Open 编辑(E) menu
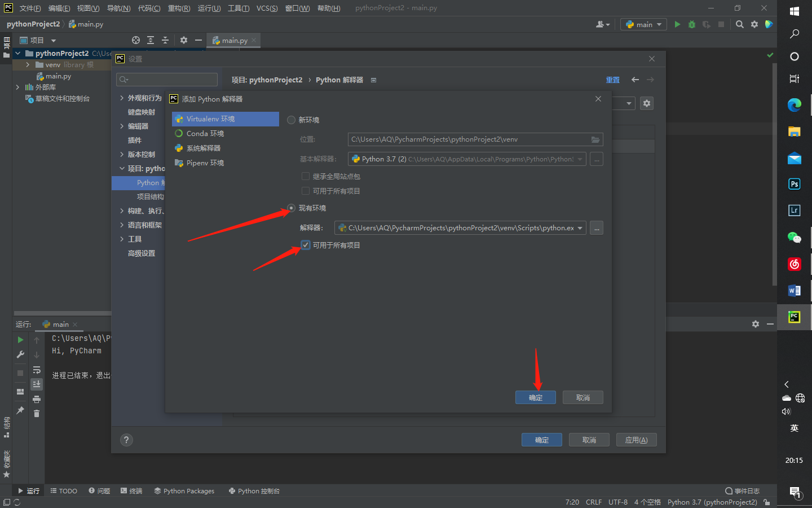Image resolution: width=812 pixels, height=508 pixels. [59, 8]
